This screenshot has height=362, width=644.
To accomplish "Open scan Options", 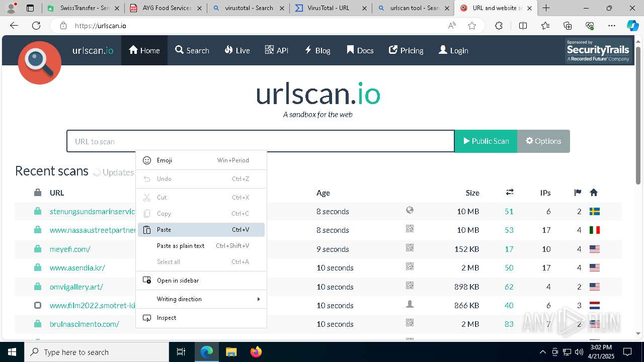I will 543,141.
